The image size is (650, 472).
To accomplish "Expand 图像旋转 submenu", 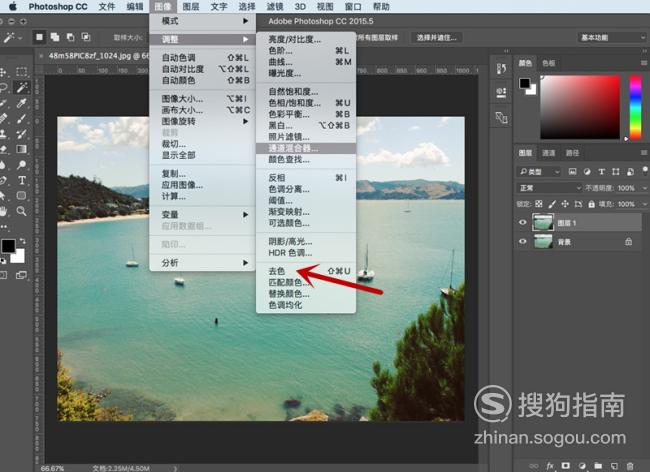I will tap(202, 121).
